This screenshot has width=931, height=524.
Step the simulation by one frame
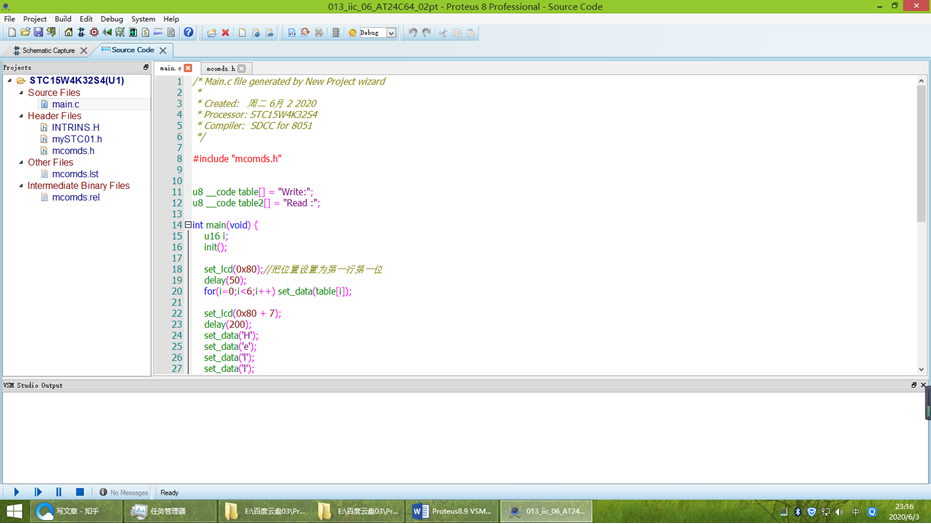click(38, 492)
